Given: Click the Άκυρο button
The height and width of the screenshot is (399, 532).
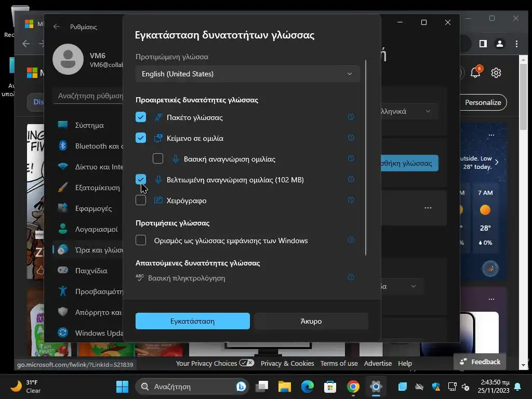Looking at the screenshot, I should pyautogui.click(x=311, y=321).
